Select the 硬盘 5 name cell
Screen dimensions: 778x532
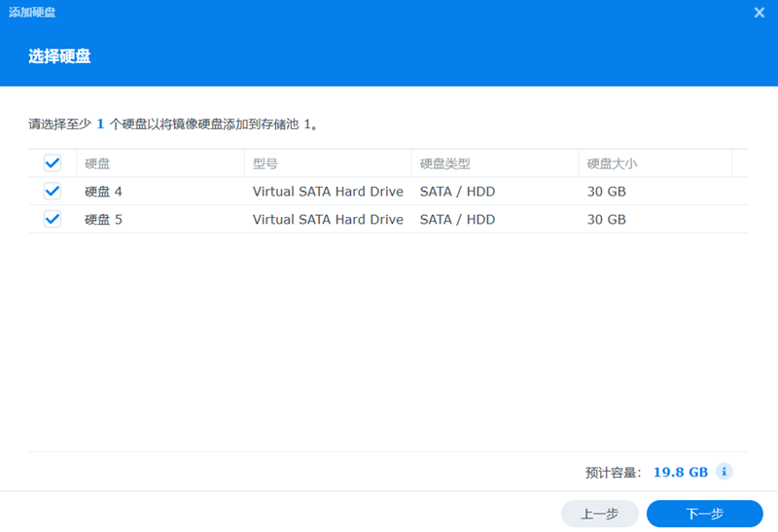[103, 220]
